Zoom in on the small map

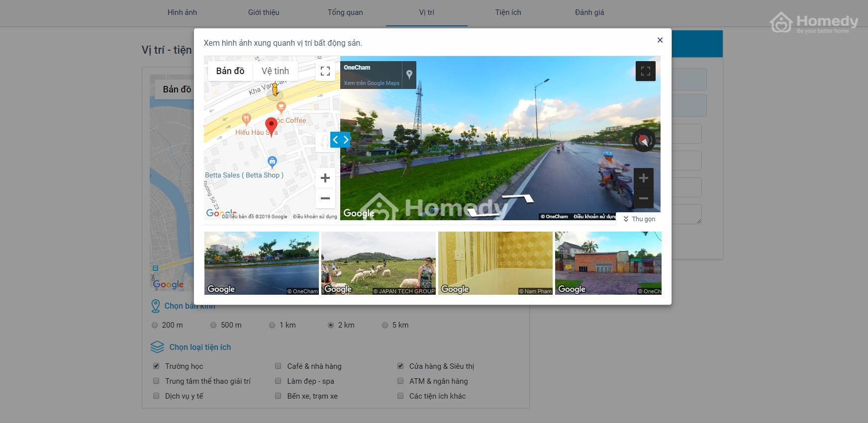click(325, 178)
